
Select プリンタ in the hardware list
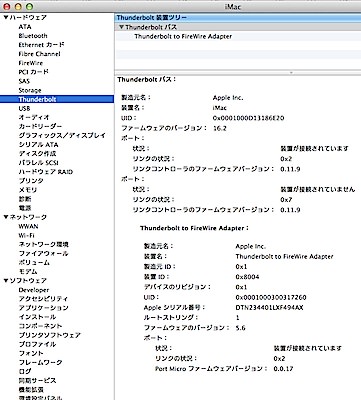[31, 181]
